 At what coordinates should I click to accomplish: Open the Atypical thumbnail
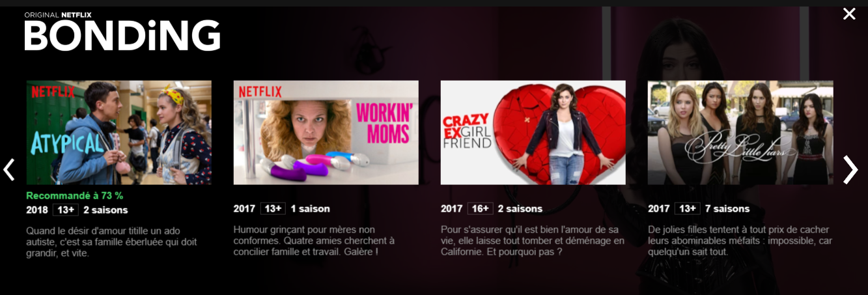coord(119,133)
